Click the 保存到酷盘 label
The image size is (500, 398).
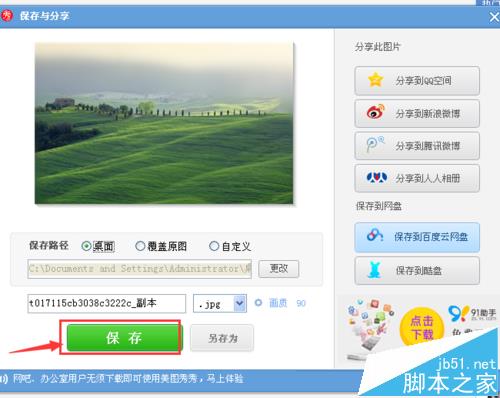(419, 271)
